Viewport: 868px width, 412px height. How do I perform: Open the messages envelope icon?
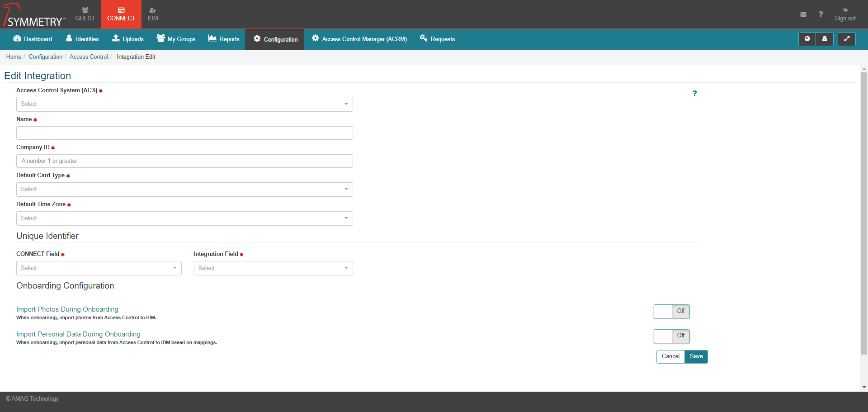pyautogui.click(x=803, y=14)
